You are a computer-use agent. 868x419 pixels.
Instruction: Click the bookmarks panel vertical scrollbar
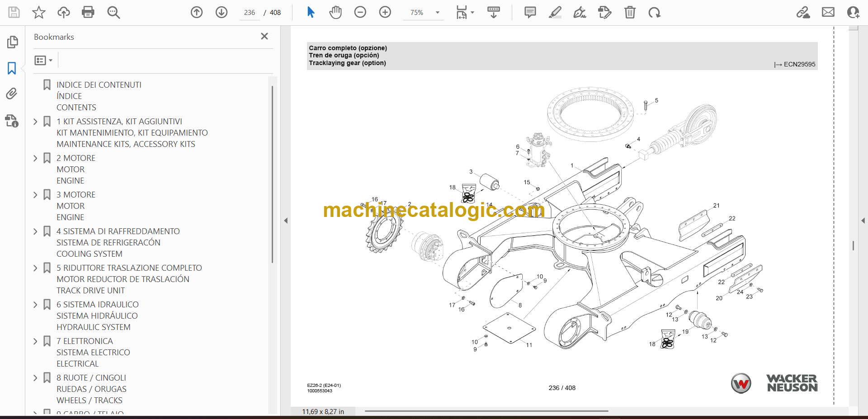(272, 174)
